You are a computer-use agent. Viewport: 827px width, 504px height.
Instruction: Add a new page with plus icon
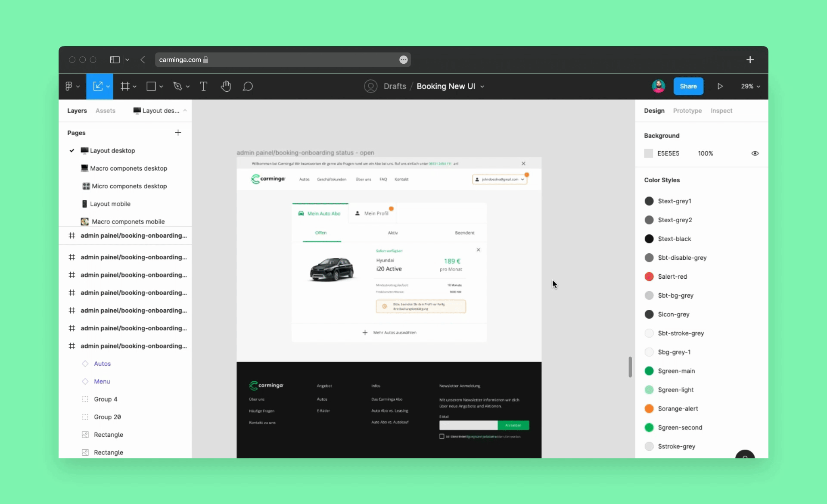178,133
